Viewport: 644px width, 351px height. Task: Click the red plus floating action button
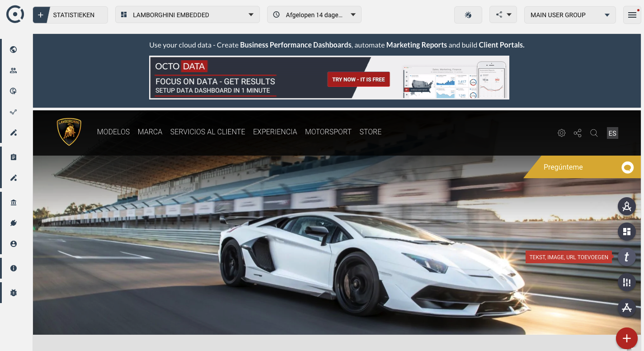[x=627, y=338]
